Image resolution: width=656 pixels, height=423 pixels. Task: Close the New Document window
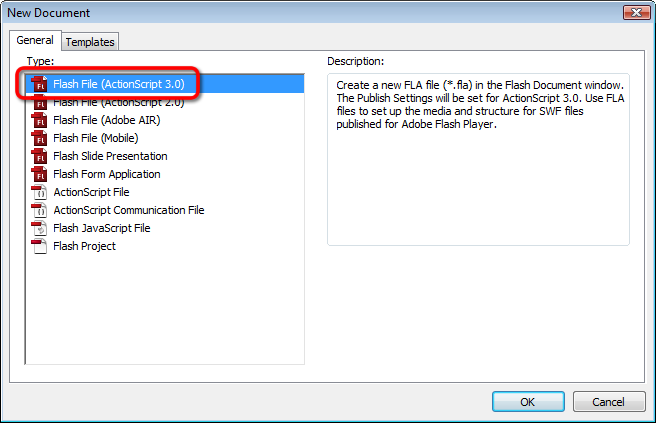(635, 13)
